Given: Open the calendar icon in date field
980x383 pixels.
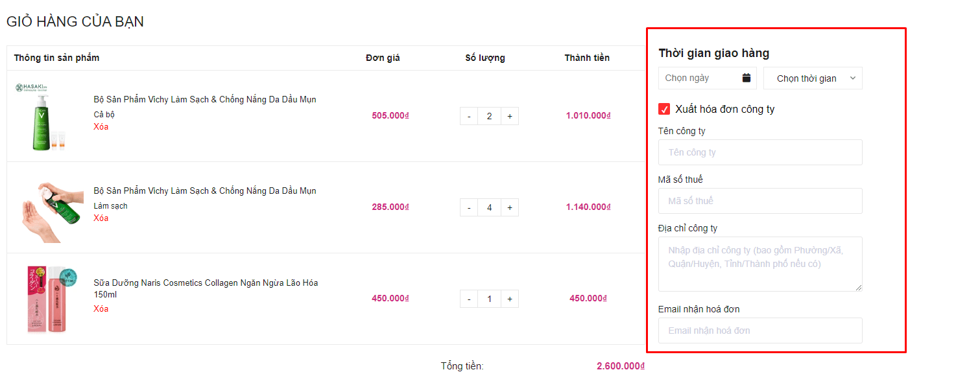Looking at the screenshot, I should (x=747, y=78).
